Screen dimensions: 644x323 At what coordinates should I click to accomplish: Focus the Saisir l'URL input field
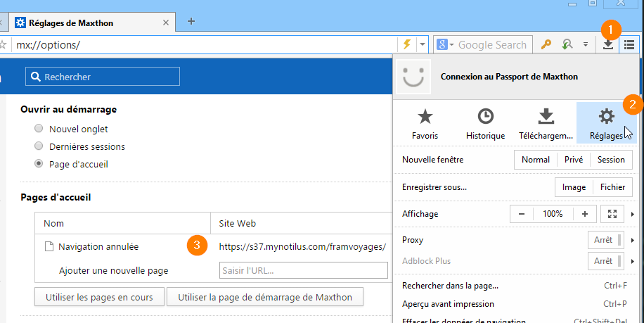click(x=304, y=270)
